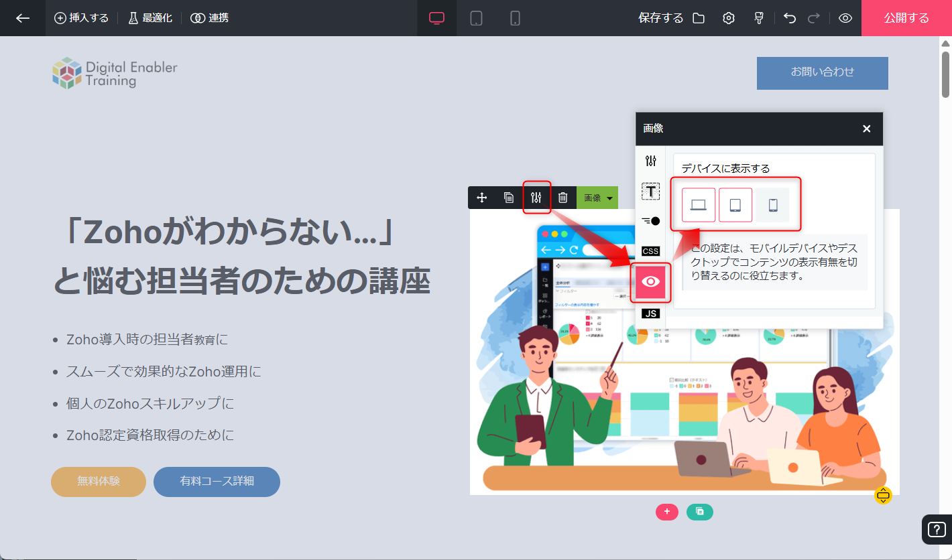The image size is (952, 560).
Task: Duplicate the image element
Action: [509, 198]
